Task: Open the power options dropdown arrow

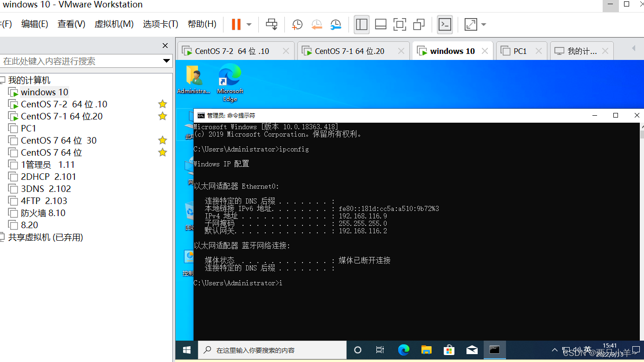Action: tap(249, 24)
